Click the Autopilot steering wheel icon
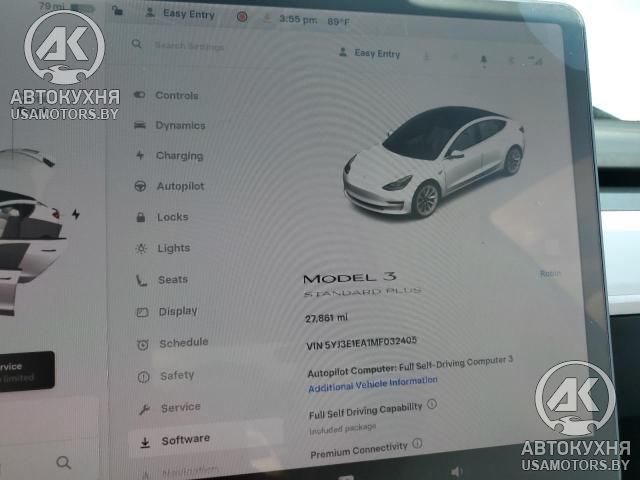Image resolution: width=640 pixels, height=480 pixels. tap(140, 187)
